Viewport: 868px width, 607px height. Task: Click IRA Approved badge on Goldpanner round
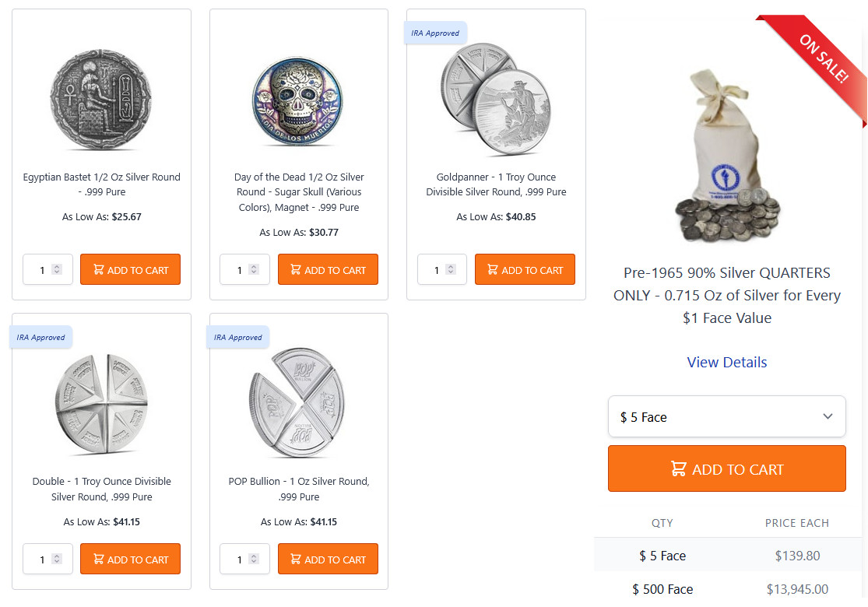tap(435, 33)
